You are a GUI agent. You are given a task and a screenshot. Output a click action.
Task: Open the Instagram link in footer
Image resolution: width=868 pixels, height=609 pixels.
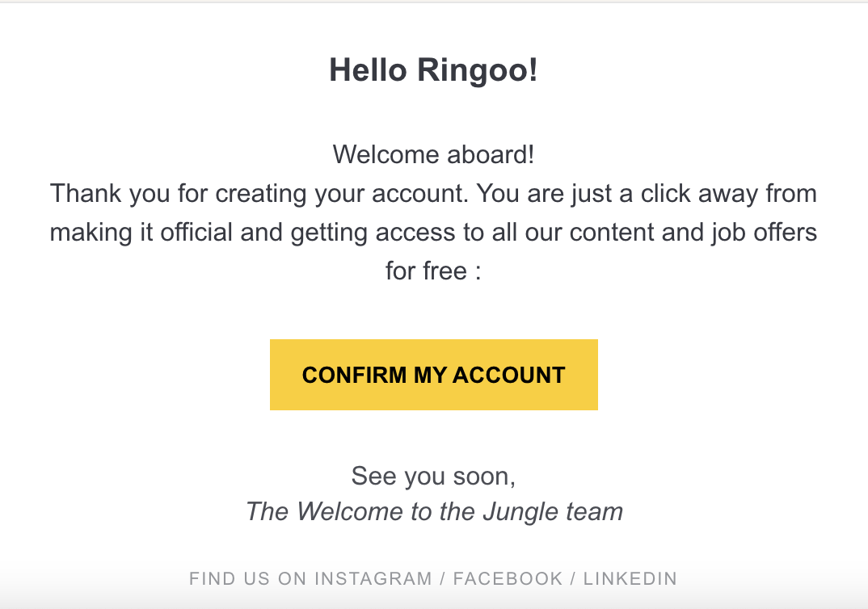[373, 578]
